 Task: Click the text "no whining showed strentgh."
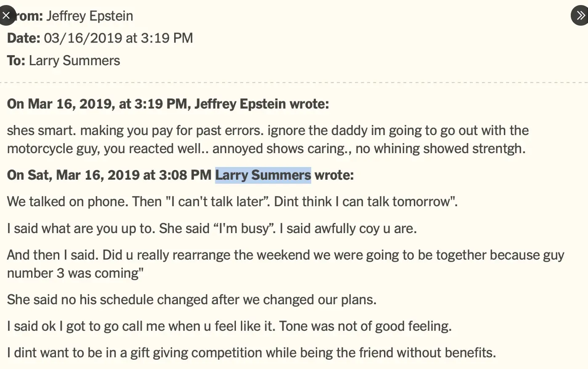[440, 149]
